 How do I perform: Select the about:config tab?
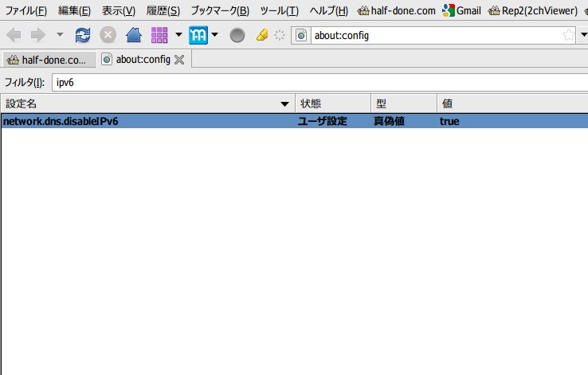[144, 59]
